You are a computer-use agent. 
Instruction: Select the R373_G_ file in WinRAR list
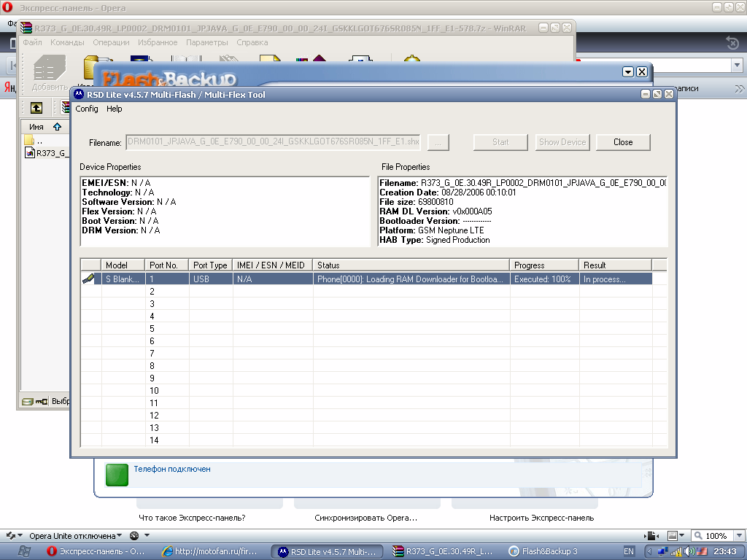(47, 153)
